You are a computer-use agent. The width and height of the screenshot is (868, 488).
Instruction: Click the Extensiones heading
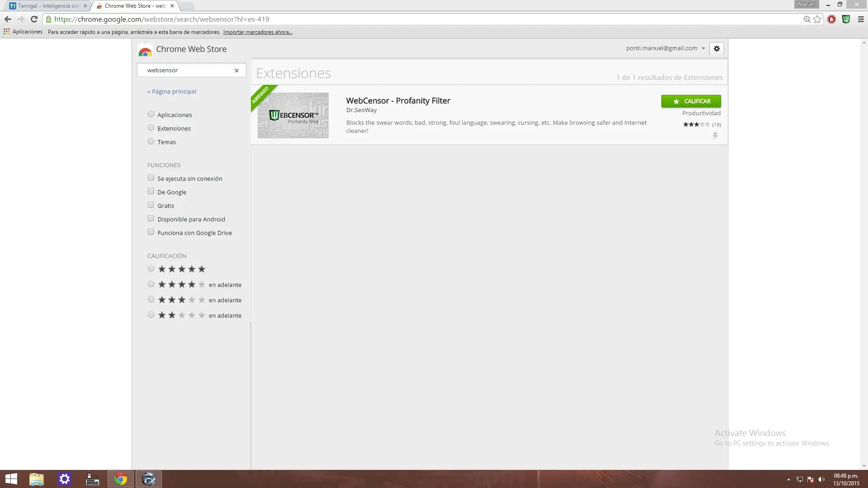click(x=293, y=73)
